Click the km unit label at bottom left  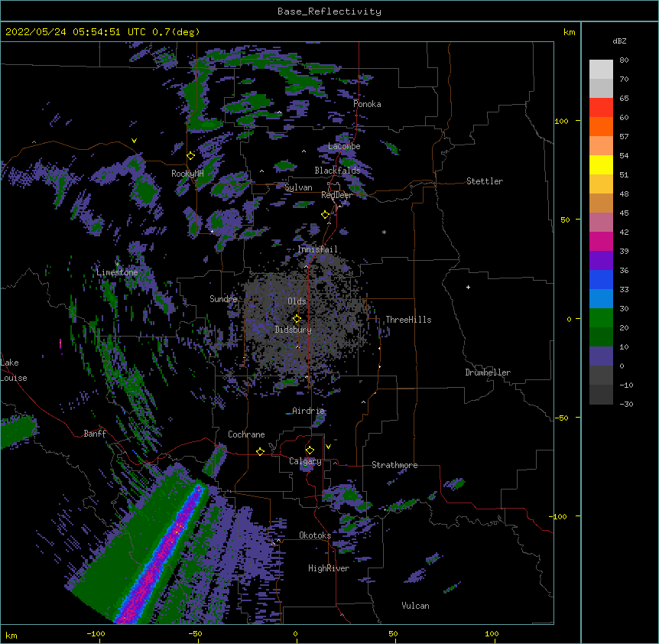(11, 635)
